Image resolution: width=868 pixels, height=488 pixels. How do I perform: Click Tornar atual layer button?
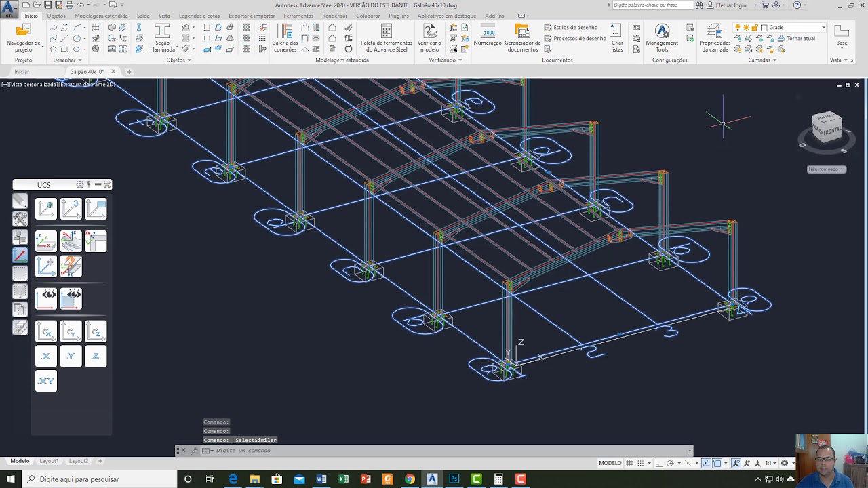(796, 38)
